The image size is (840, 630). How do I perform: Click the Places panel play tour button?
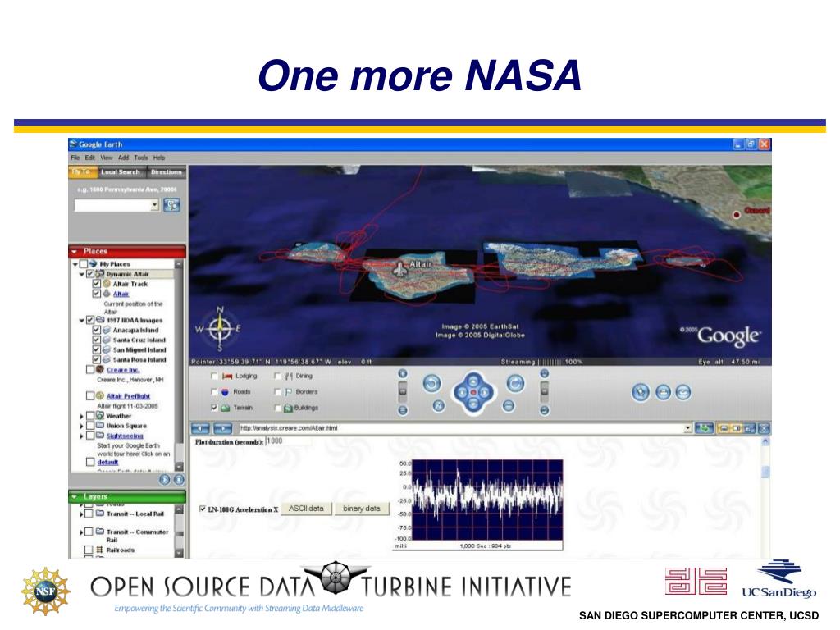(165, 480)
